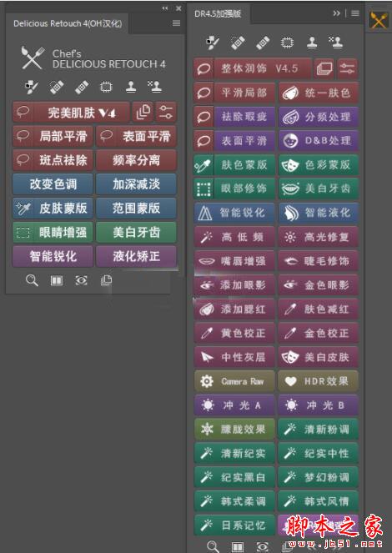Select the Healing Brush icon in Delicious Retouch 4 panel
The height and width of the screenshot is (553, 392).
click(57, 87)
